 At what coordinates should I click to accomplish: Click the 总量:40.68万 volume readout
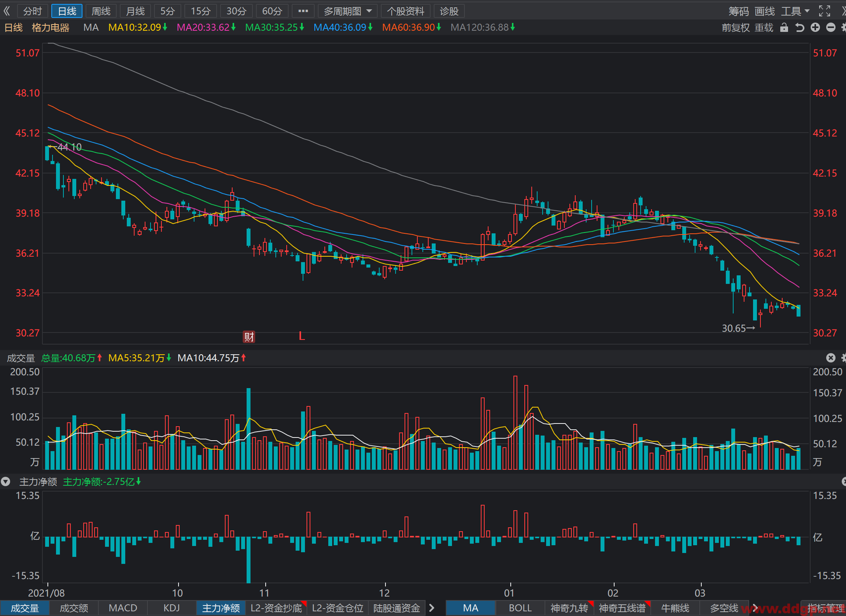click(x=72, y=358)
